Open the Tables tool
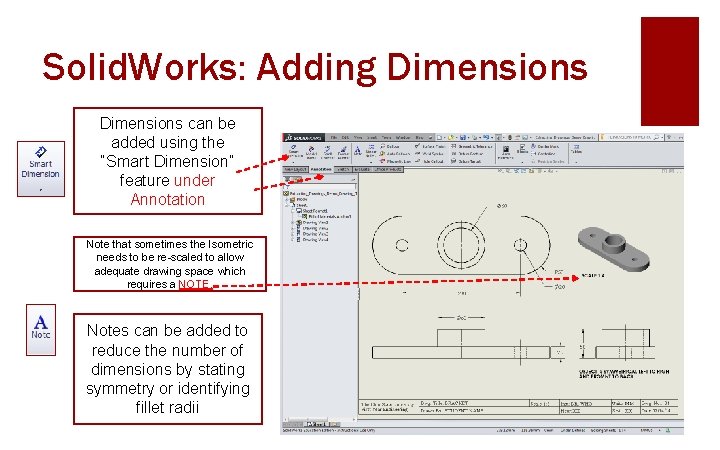 (576, 149)
